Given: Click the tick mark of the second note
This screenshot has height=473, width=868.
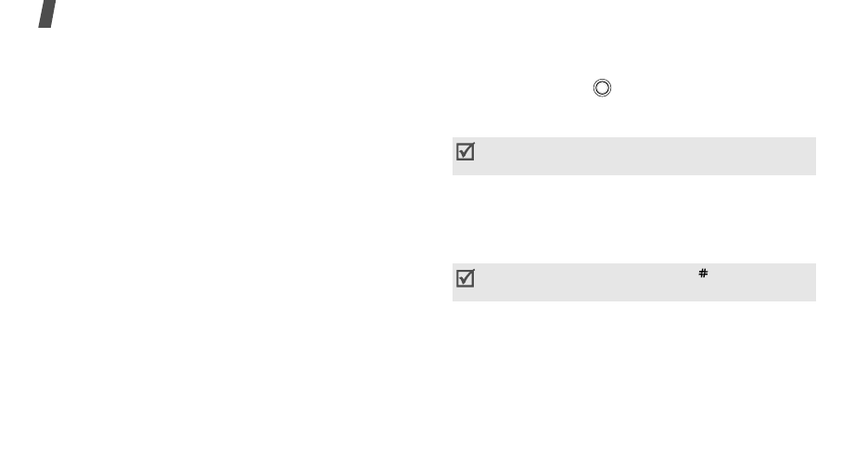Looking at the screenshot, I should tap(466, 278).
